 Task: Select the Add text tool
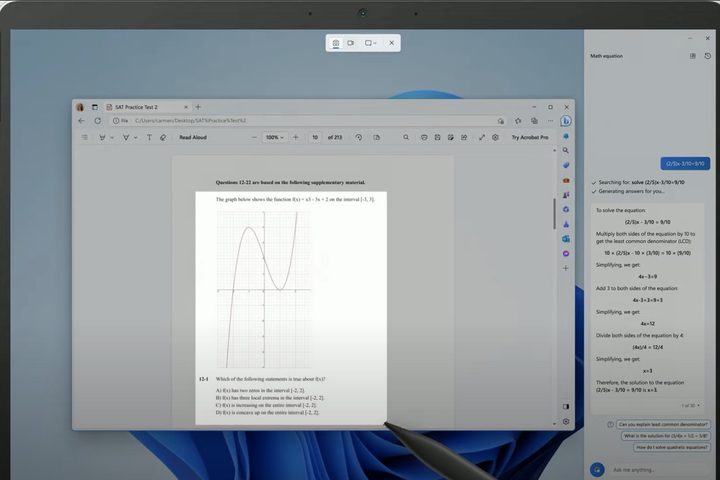(x=149, y=137)
